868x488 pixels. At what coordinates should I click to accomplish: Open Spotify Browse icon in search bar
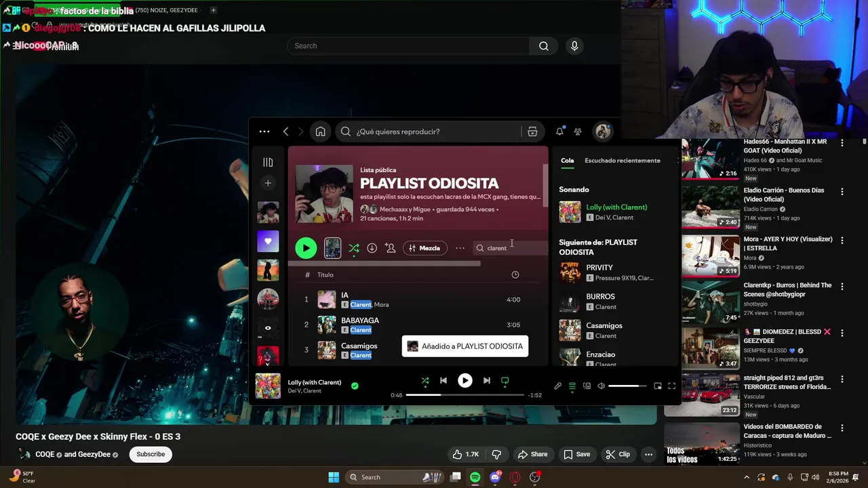tap(532, 131)
